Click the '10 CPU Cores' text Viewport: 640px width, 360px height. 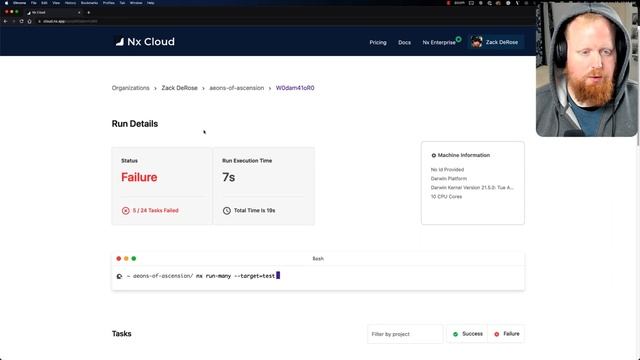coord(446,197)
